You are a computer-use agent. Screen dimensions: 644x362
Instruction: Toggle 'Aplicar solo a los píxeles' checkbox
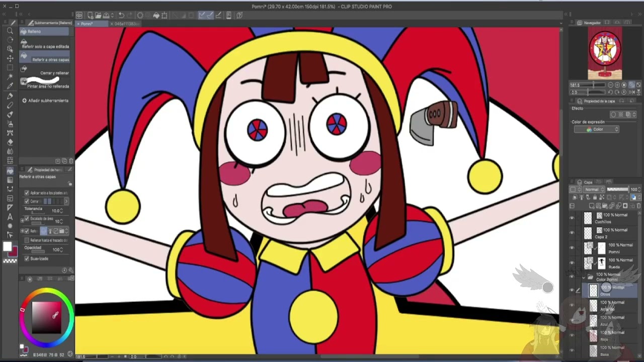point(27,193)
